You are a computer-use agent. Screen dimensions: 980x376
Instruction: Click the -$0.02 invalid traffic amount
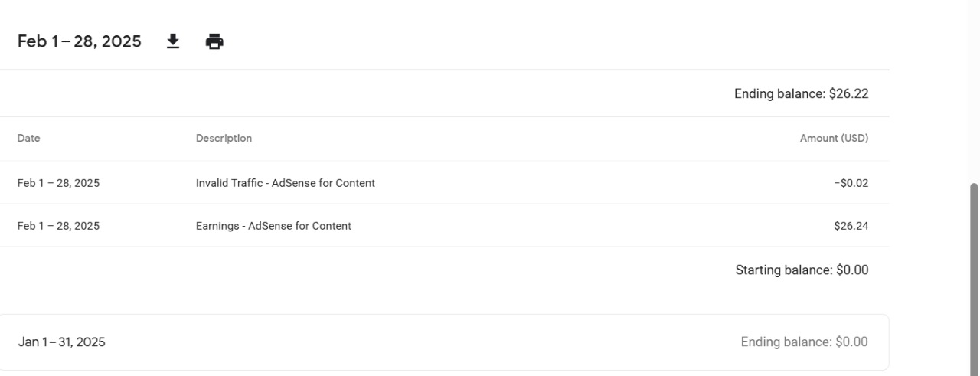[851, 183]
